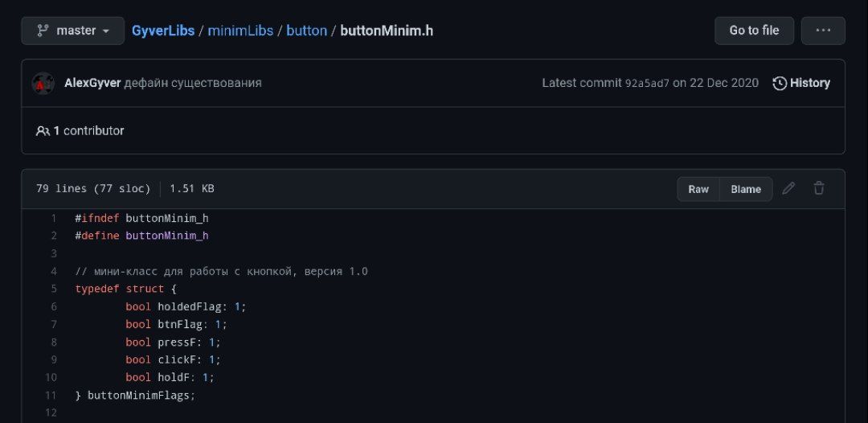Go to the button folder breadcrumb

pos(306,31)
